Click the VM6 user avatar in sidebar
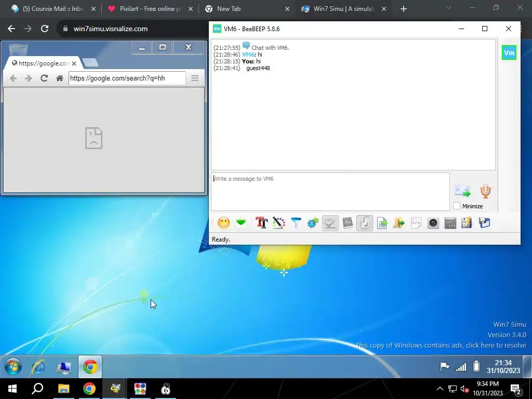This screenshot has width=532, height=399. (x=509, y=52)
